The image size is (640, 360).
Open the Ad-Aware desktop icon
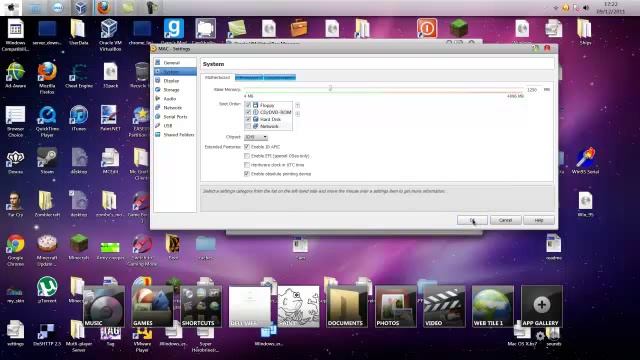pyautogui.click(x=15, y=75)
